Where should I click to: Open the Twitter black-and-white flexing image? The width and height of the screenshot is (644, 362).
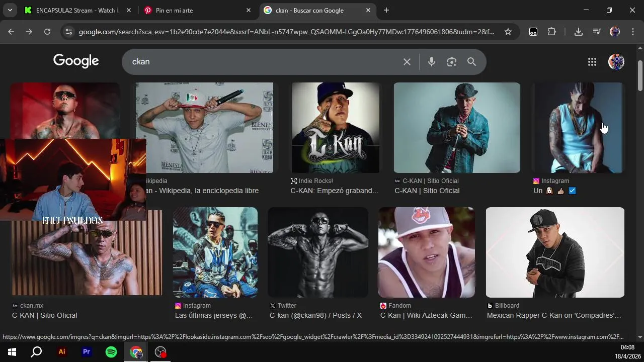[318, 252]
